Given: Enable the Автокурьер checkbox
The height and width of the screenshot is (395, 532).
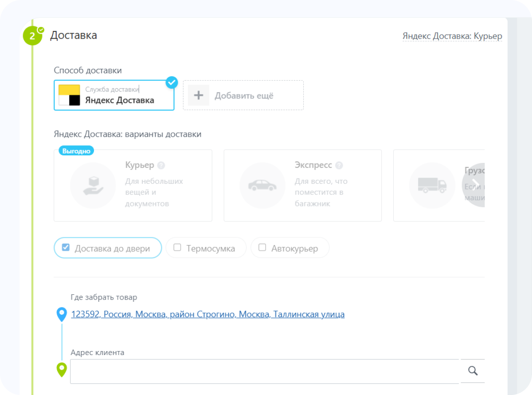Looking at the screenshot, I should pyautogui.click(x=262, y=248).
